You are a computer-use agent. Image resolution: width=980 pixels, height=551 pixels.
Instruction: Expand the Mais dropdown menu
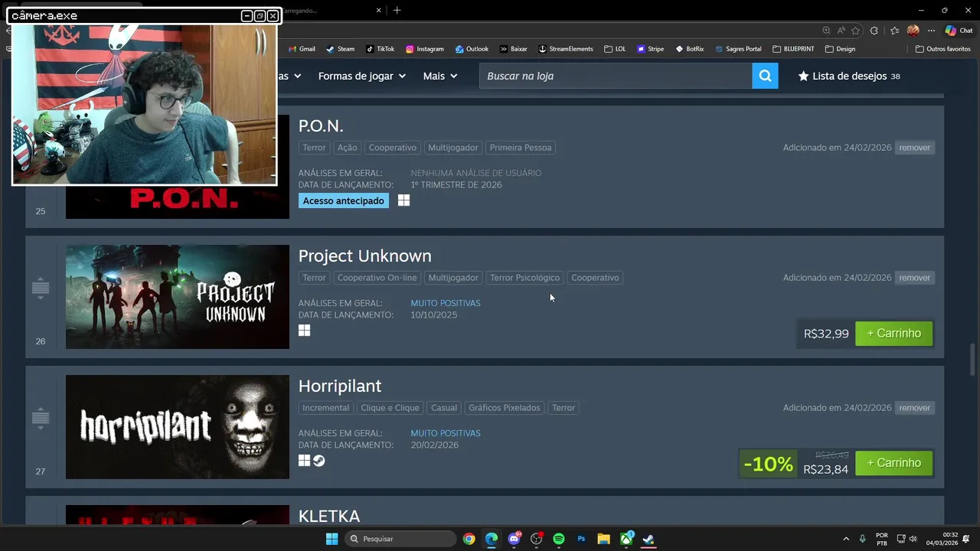pos(440,76)
